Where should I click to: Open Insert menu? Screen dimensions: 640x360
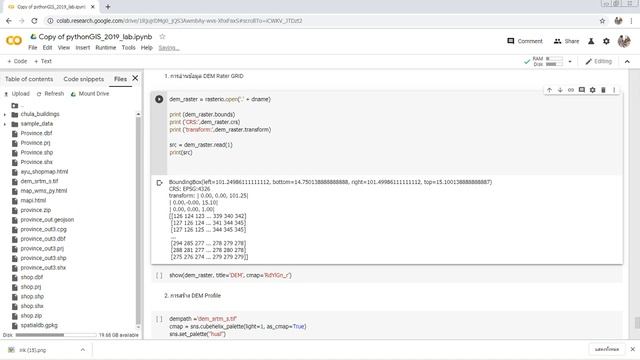83,48
